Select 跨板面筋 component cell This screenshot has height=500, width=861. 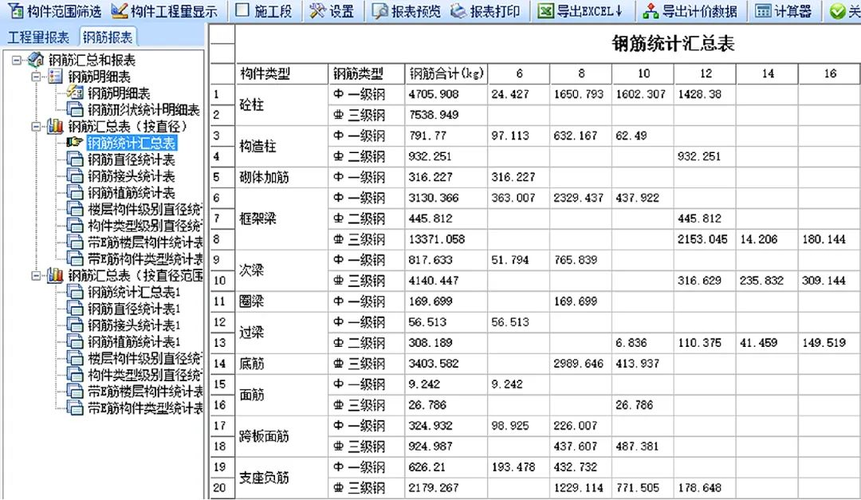(x=282, y=436)
